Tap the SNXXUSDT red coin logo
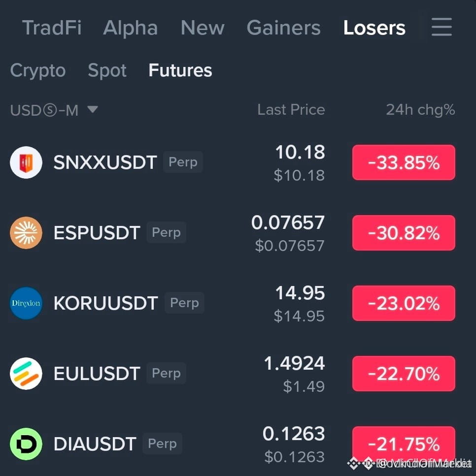Viewport: 476px width, 476px height. tap(26, 162)
